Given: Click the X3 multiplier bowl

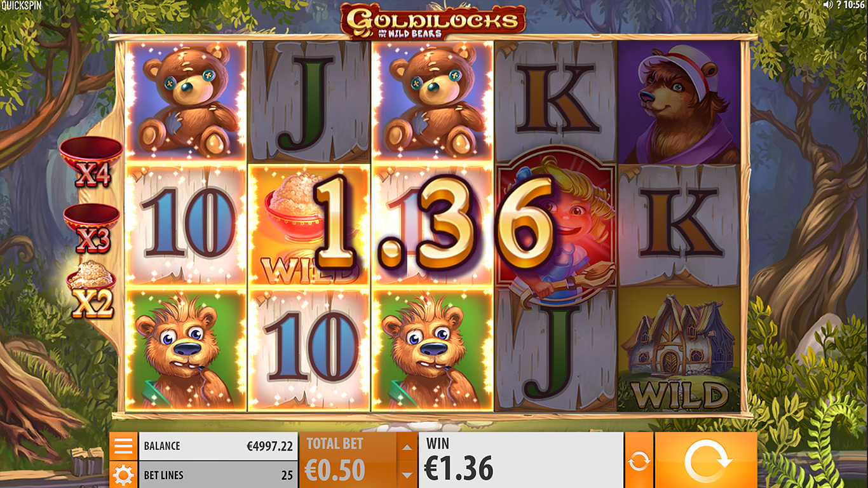Looking at the screenshot, I should coord(92,228).
